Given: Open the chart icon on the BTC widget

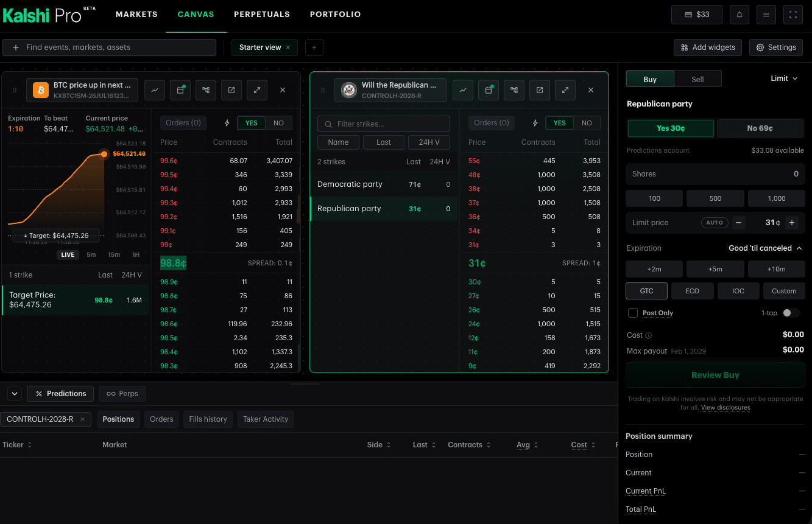Looking at the screenshot, I should 155,90.
